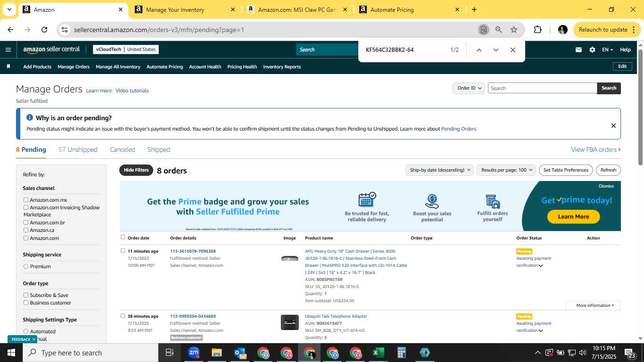644x362 pixels.
Task: Open the browser extensions puzzle icon
Action: [x=537, y=30]
